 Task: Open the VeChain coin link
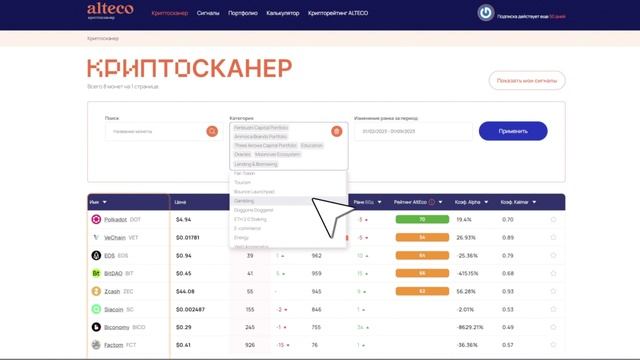point(115,238)
